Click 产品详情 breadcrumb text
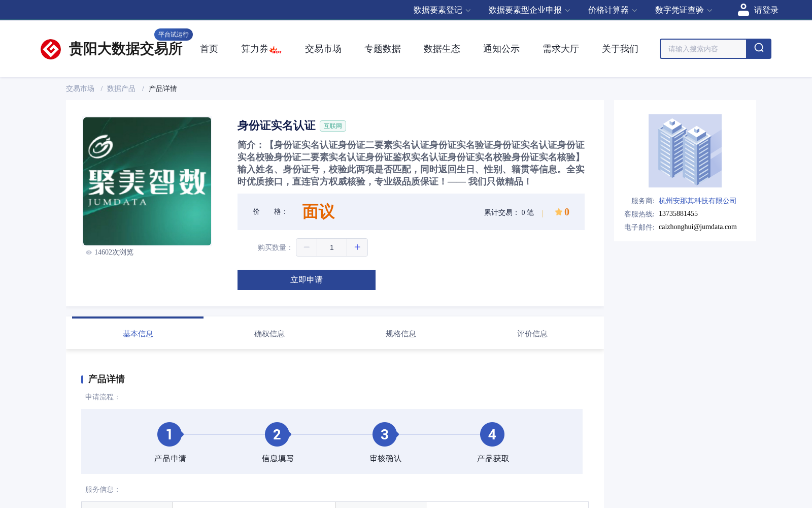 click(163, 88)
